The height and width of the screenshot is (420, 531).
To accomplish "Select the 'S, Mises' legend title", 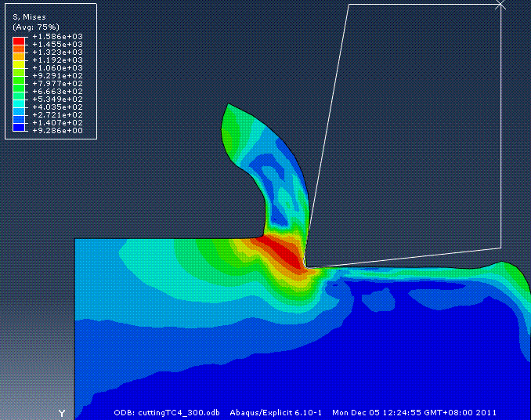I will point(29,17).
